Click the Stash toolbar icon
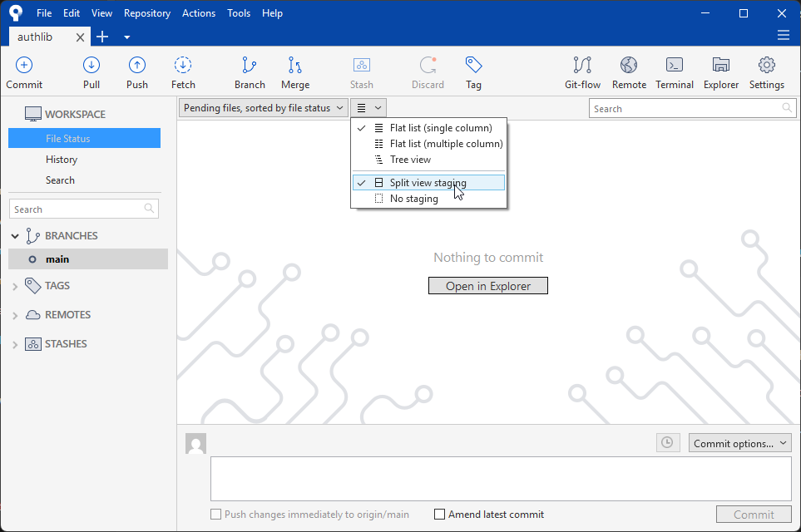This screenshot has height=532, width=801. click(362, 66)
